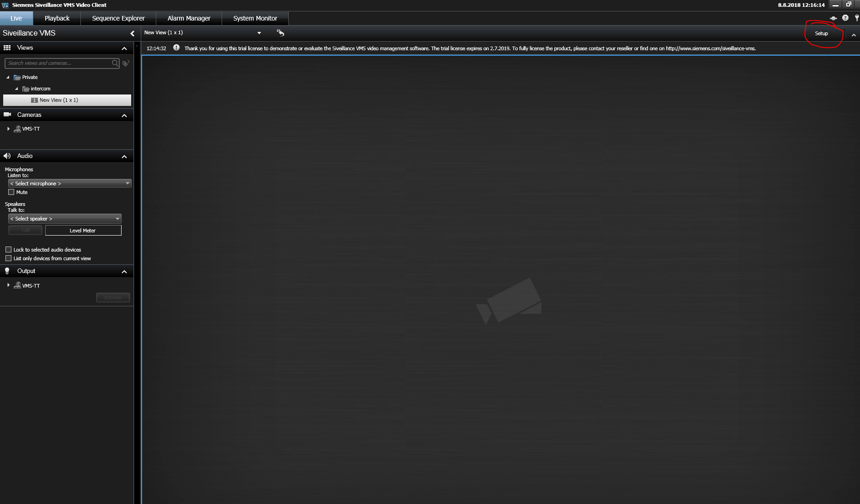
Task: Check Lock to selected audio devices
Action: [x=9, y=250]
